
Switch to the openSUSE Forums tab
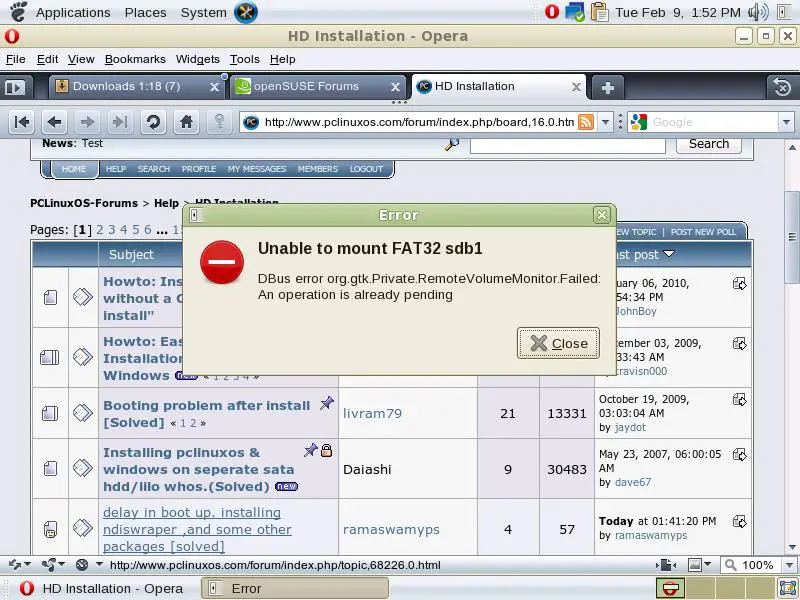317,86
